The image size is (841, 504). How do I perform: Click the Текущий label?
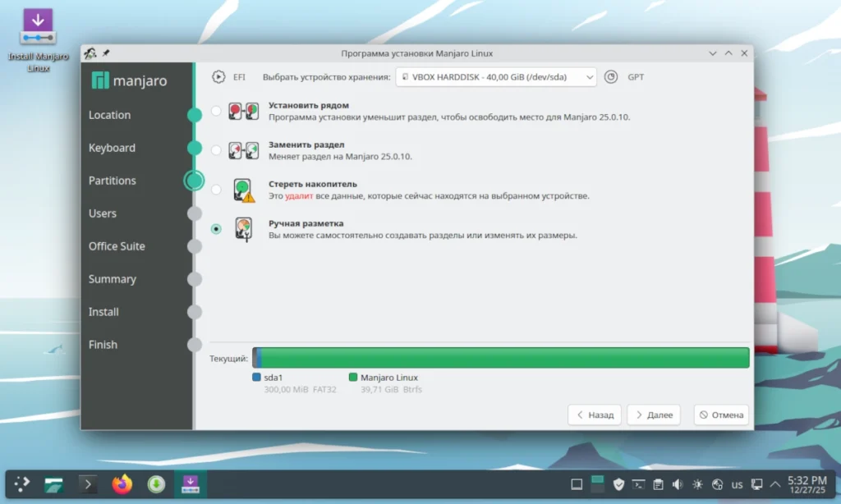[x=228, y=358]
